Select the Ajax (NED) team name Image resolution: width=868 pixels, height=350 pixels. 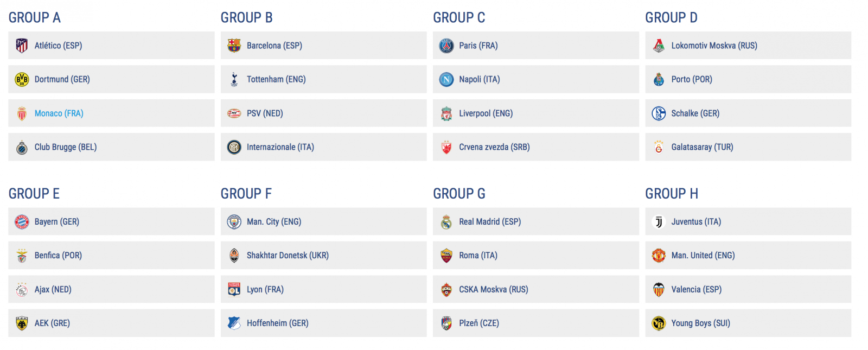tap(53, 290)
